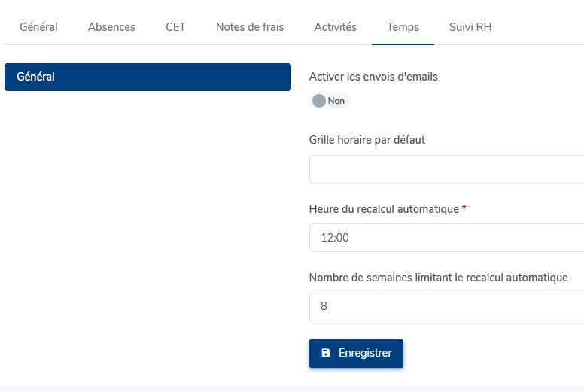Switch to the top Général tab
This screenshot has width=584, height=392.
38,27
